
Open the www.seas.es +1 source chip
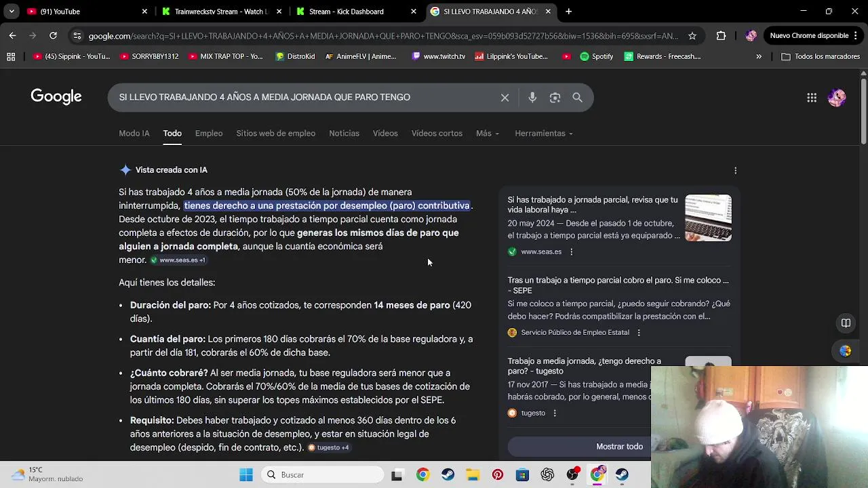point(178,260)
